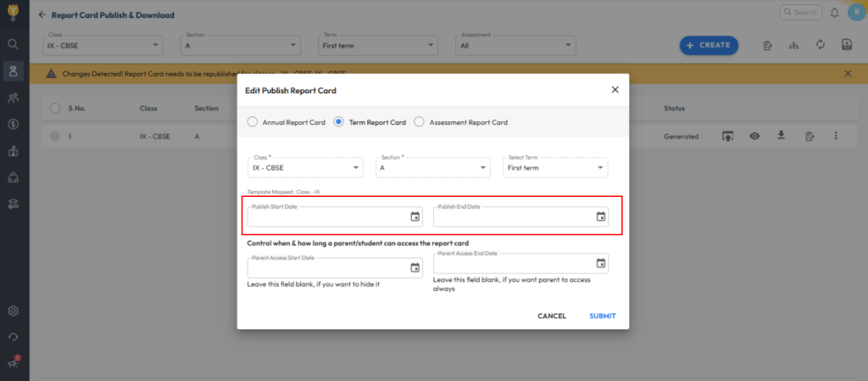
Task: Open the Select Term dropdown
Action: coord(554,168)
